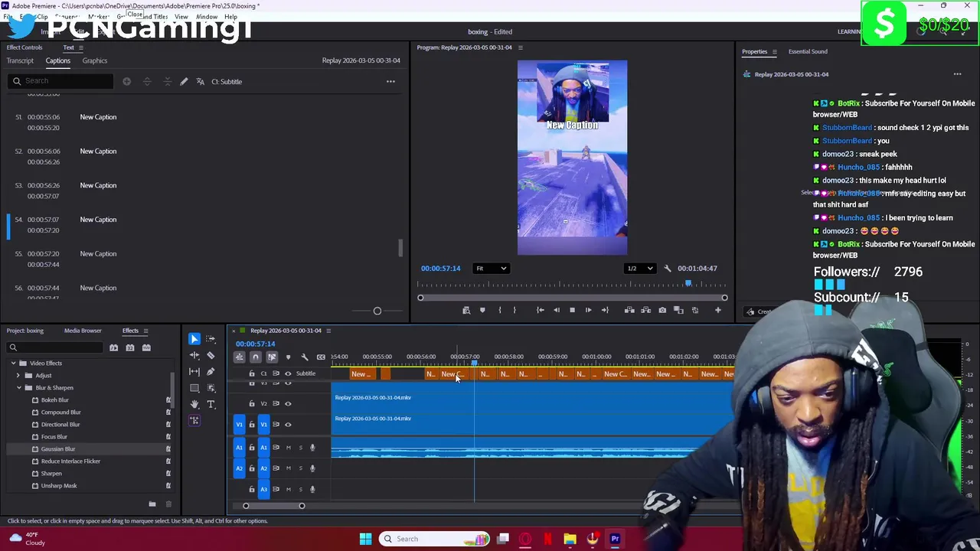Click the captions search field

pos(61,81)
